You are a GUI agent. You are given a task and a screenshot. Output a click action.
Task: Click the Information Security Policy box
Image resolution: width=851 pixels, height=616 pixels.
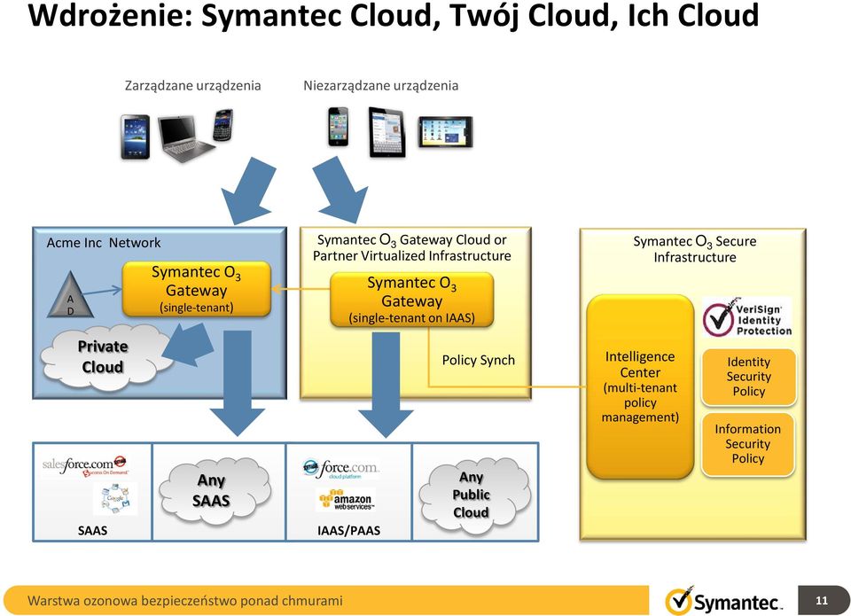click(x=748, y=444)
